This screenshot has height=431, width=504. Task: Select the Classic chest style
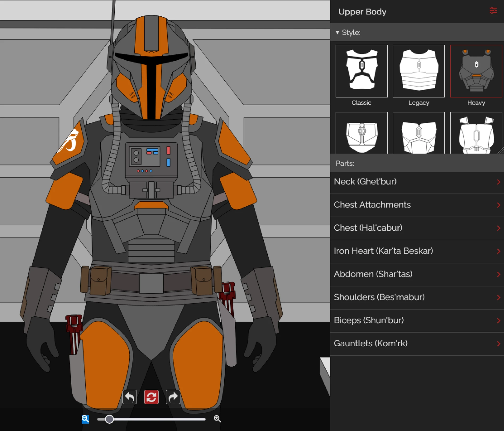tap(362, 71)
